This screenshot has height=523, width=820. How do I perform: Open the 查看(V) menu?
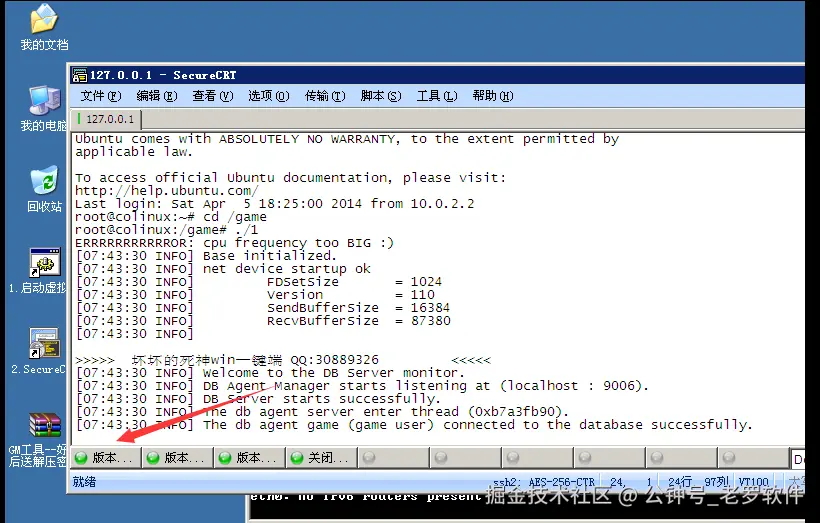tap(213, 96)
